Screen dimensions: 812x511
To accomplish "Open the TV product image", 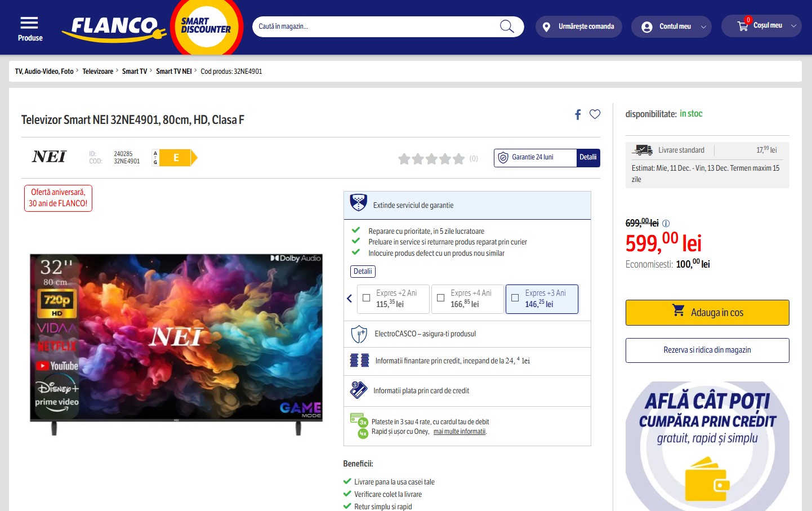I will [x=176, y=344].
